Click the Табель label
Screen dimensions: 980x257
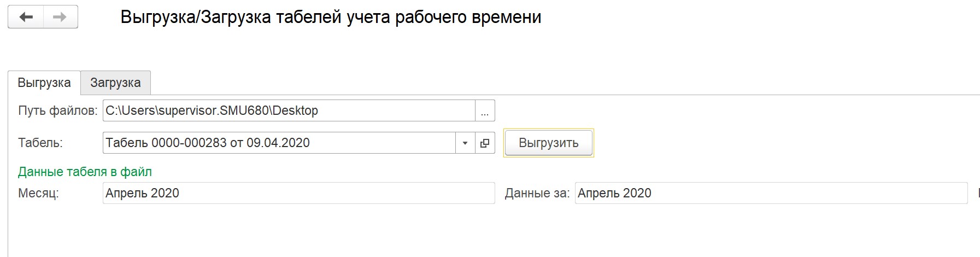[x=40, y=143]
